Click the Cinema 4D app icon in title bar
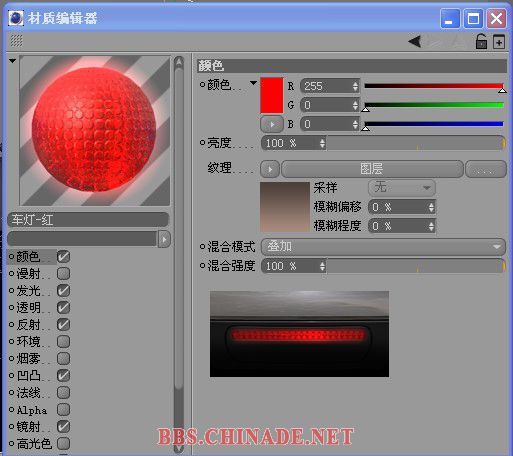 coord(16,18)
